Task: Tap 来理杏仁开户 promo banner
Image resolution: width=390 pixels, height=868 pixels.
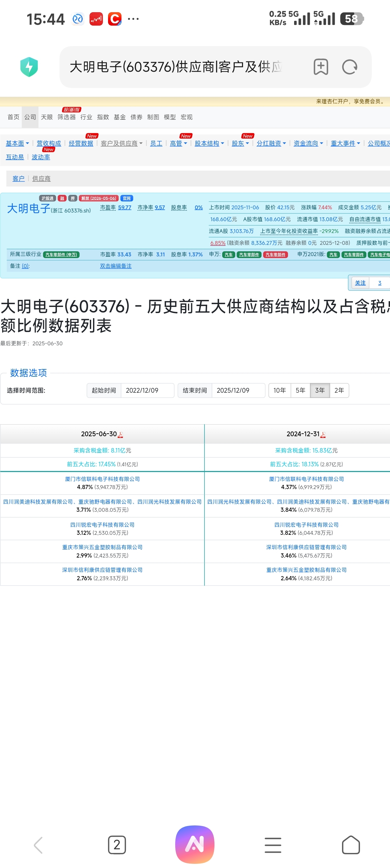Action: [350, 101]
